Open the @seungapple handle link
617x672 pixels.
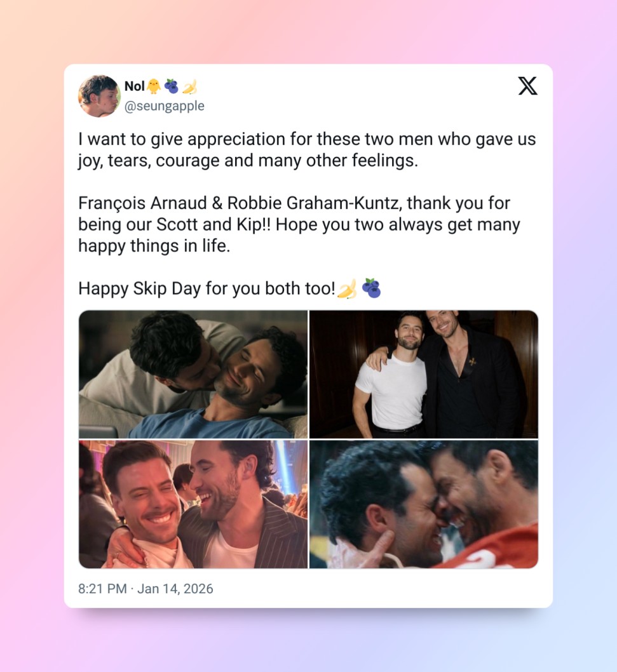164,106
